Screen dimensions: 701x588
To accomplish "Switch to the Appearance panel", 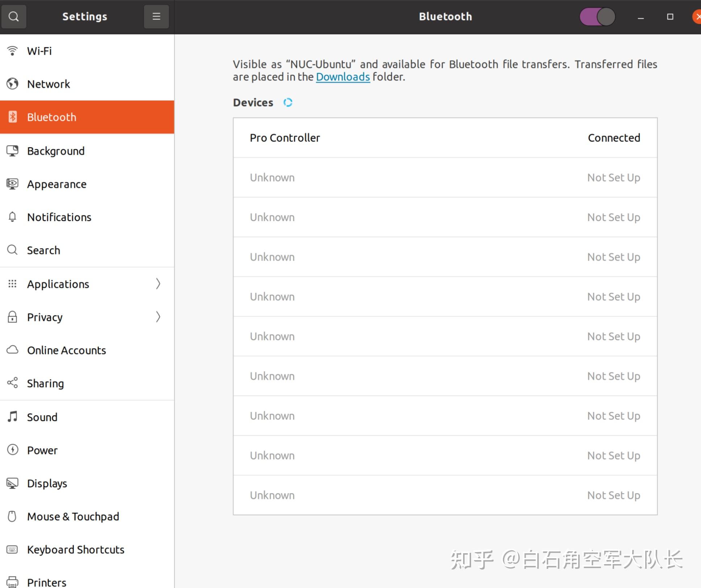I will coord(57,184).
